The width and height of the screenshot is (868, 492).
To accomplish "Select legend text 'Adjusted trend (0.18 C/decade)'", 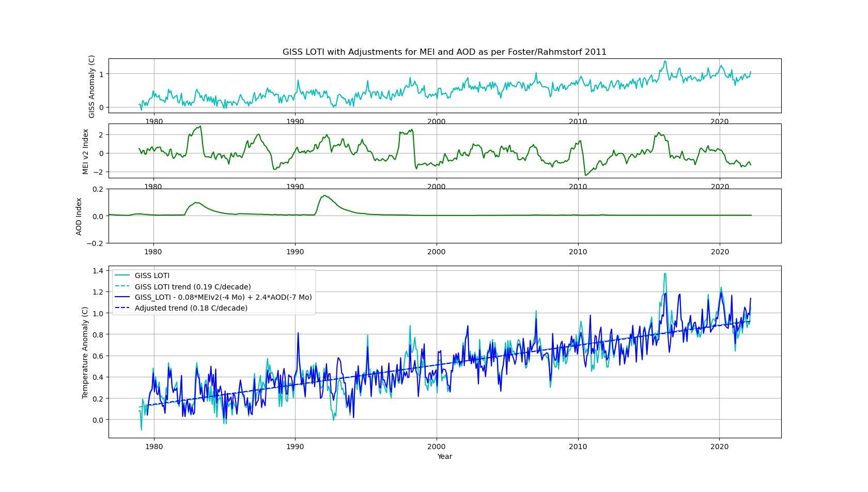I will (x=191, y=308).
